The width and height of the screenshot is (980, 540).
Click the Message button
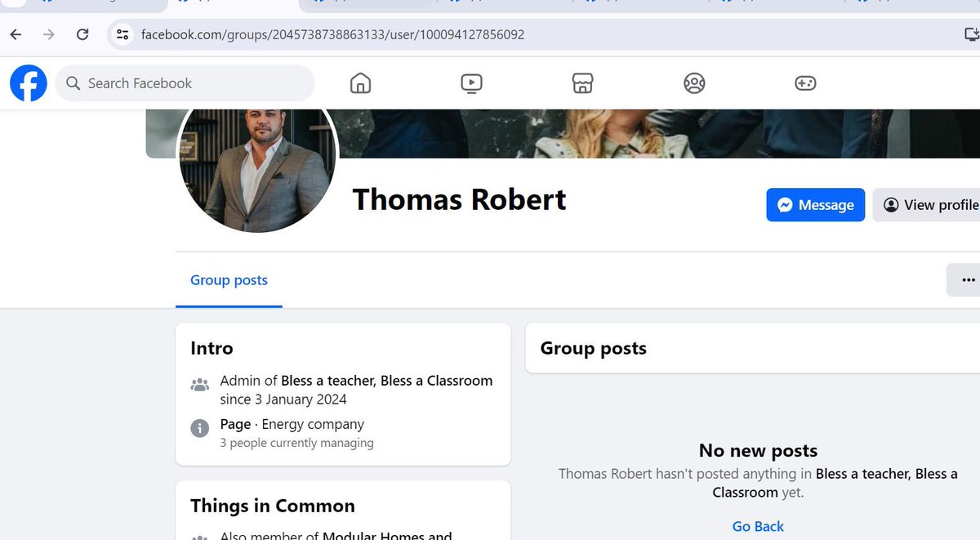point(815,205)
